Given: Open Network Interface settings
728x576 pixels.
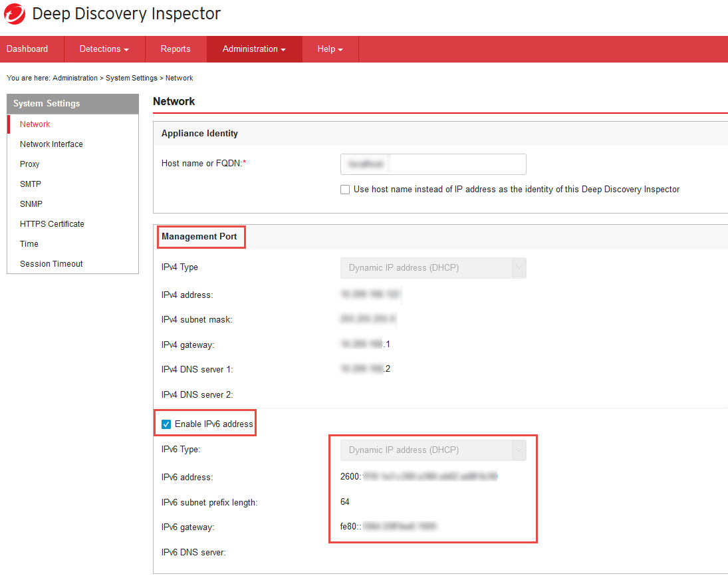Looking at the screenshot, I should 51,144.
